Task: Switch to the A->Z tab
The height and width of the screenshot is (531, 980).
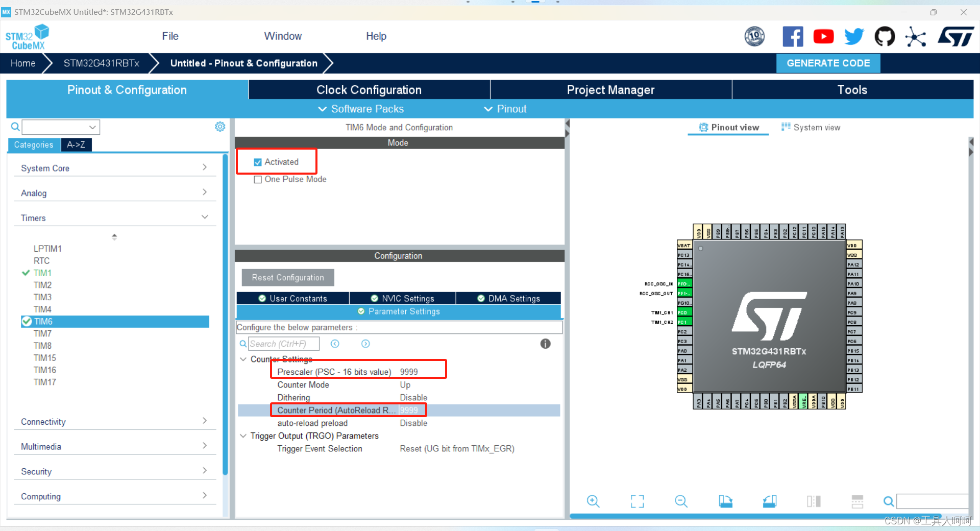Action: coord(76,145)
